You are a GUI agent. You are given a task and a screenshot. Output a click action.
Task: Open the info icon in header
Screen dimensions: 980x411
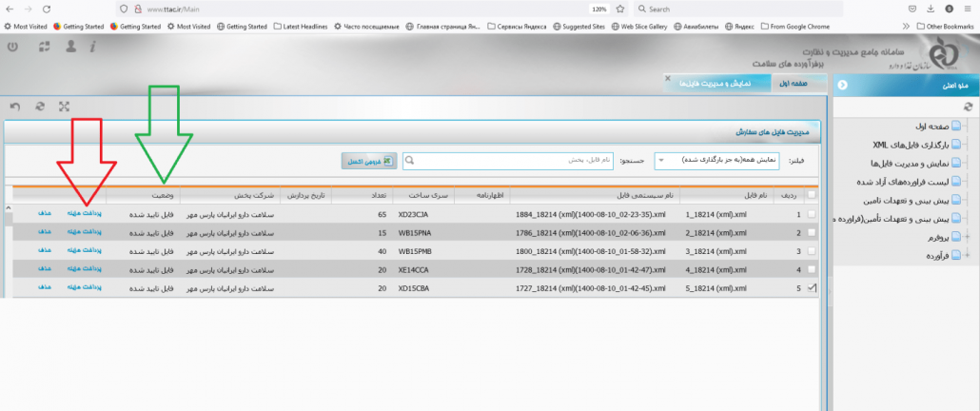pyautogui.click(x=92, y=47)
